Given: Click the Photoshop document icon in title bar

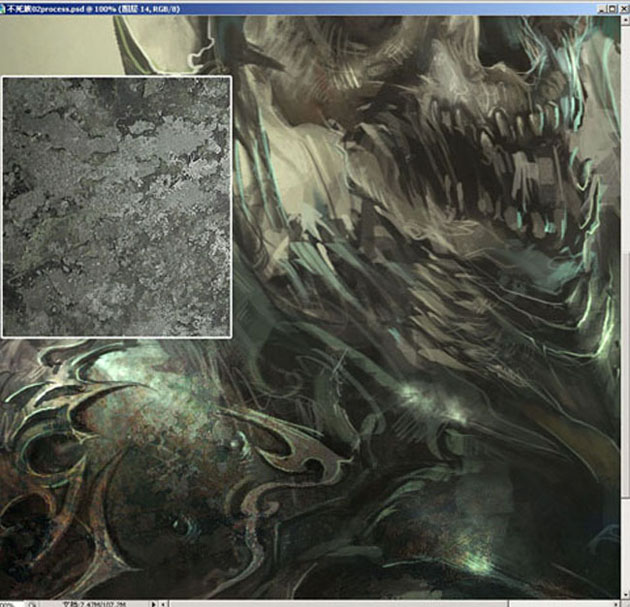Looking at the screenshot, I should point(5,7).
